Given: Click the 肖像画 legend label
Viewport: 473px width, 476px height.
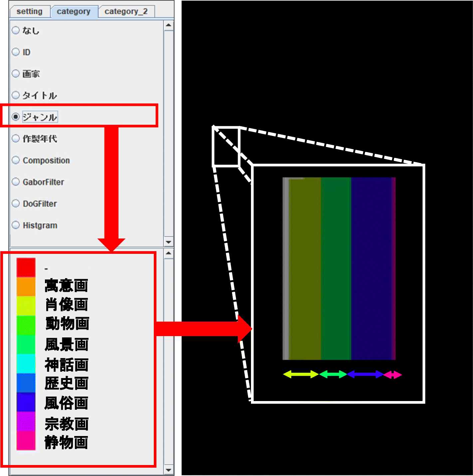Looking at the screenshot, I should tap(67, 304).
